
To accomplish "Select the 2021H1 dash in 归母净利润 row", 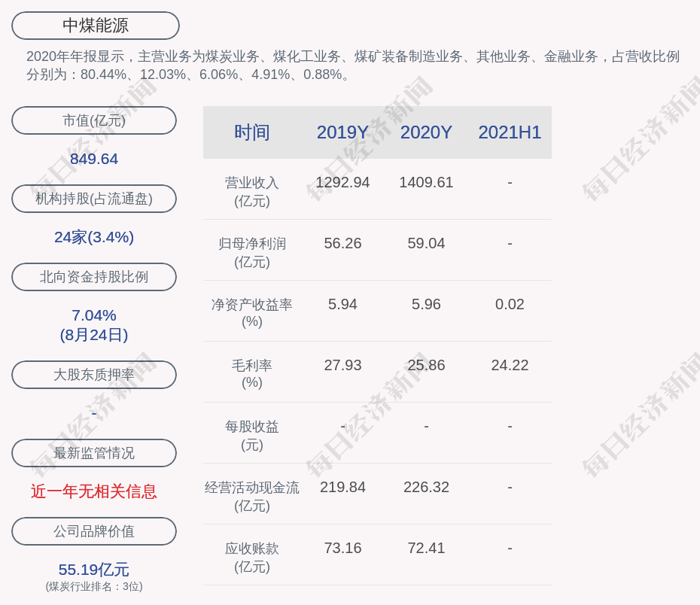I will pyautogui.click(x=510, y=244).
